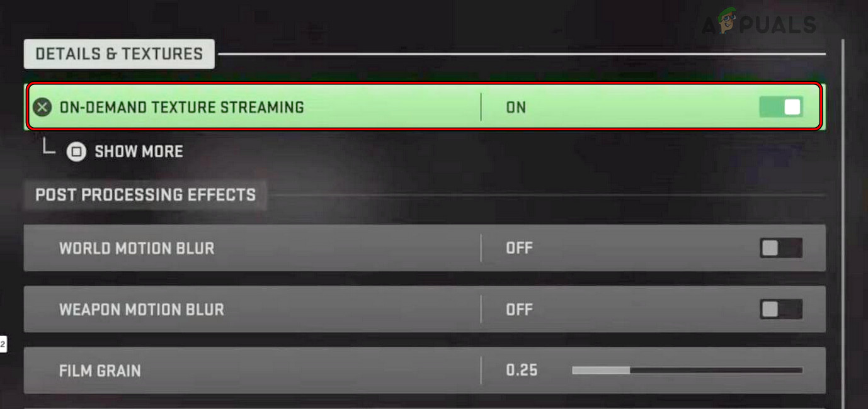The image size is (868, 409).
Task: Click the Film Grain value 0.25
Action: click(x=521, y=371)
